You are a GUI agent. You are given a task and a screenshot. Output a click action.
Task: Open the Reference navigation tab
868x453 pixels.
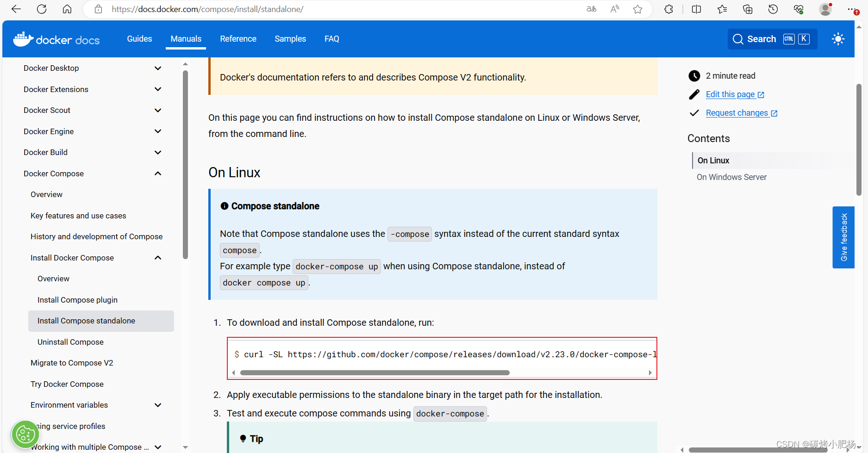pos(238,39)
